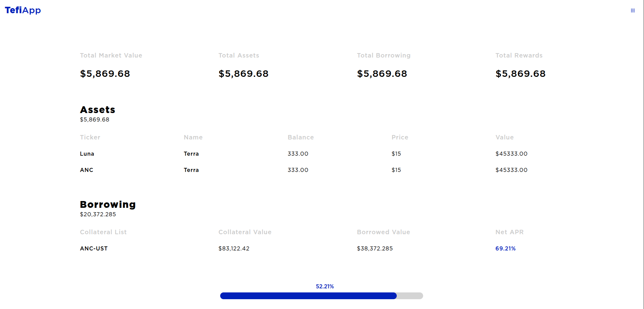Click the Assets section heading

97,110
